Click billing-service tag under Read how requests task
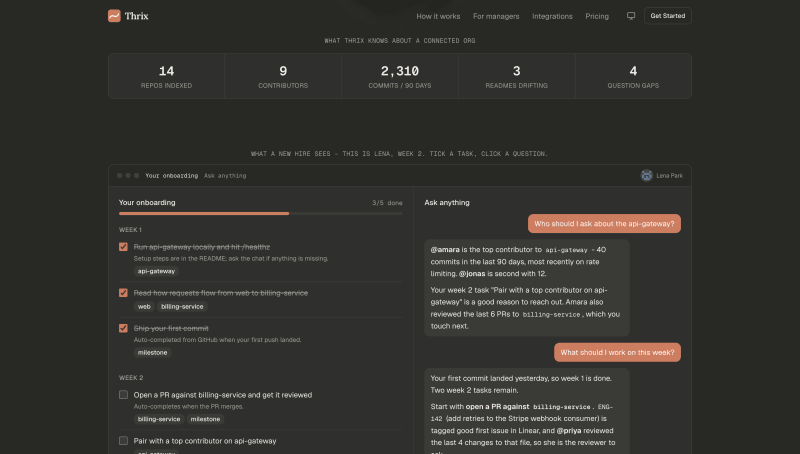Viewport: 800px width, 454px height. coord(182,307)
